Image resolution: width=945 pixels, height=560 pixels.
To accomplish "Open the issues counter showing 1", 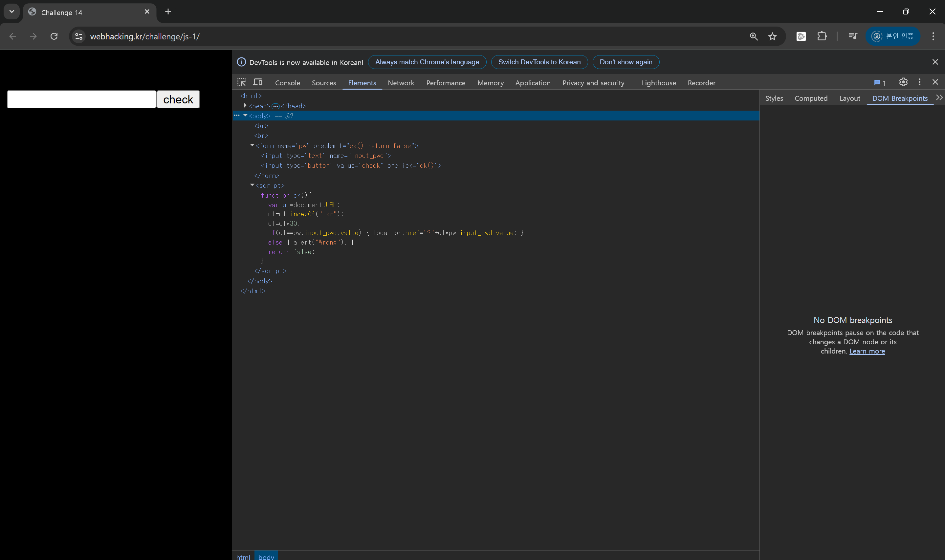I will click(880, 83).
